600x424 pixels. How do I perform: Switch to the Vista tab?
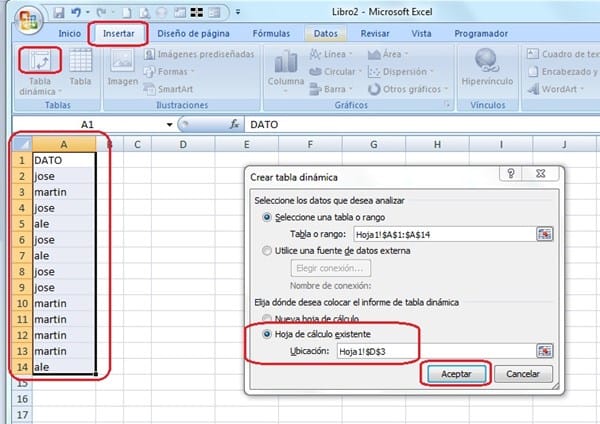pos(421,34)
